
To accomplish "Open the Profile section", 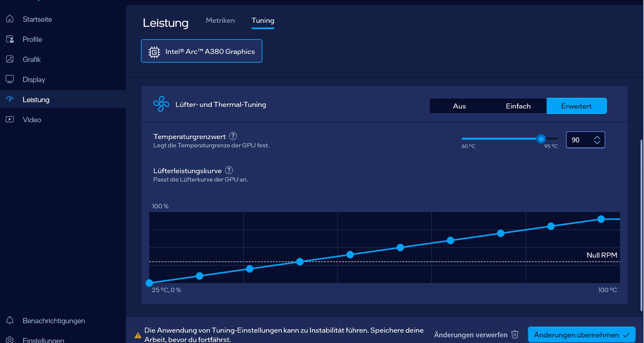I will pos(63,39).
